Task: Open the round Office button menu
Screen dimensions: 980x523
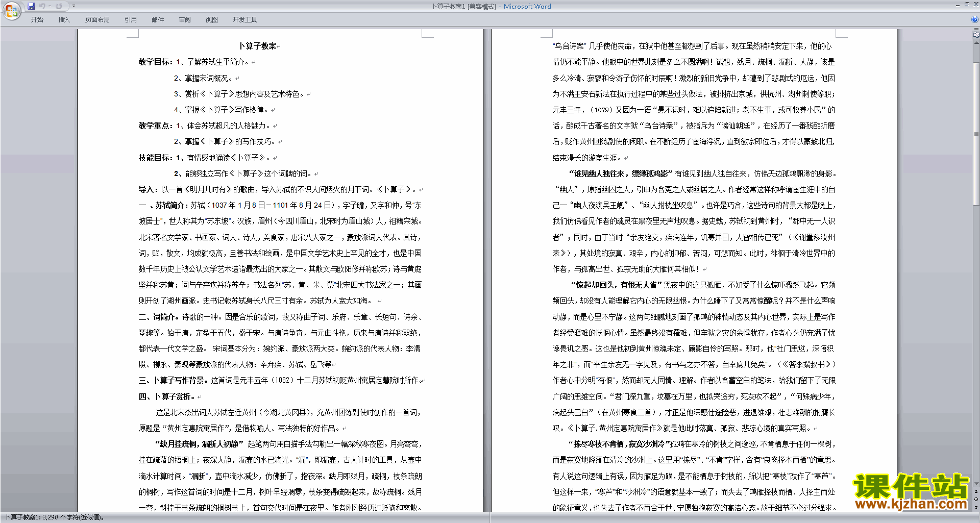Action: (11, 11)
